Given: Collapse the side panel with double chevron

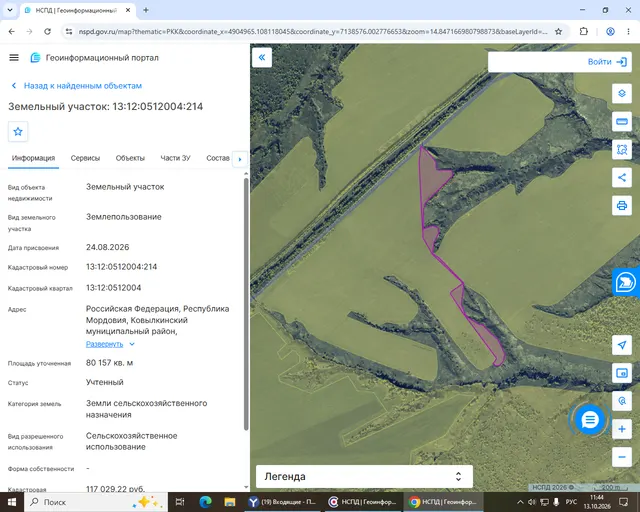Looking at the screenshot, I should click(x=262, y=58).
